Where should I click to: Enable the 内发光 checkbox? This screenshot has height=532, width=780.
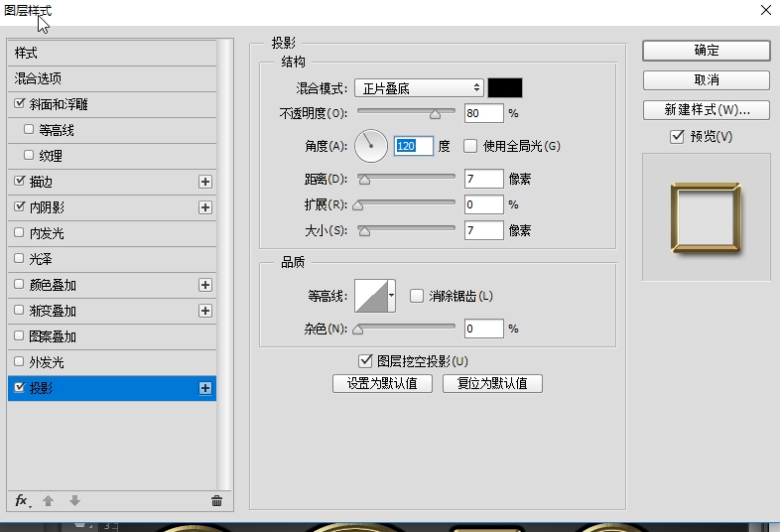coord(19,232)
